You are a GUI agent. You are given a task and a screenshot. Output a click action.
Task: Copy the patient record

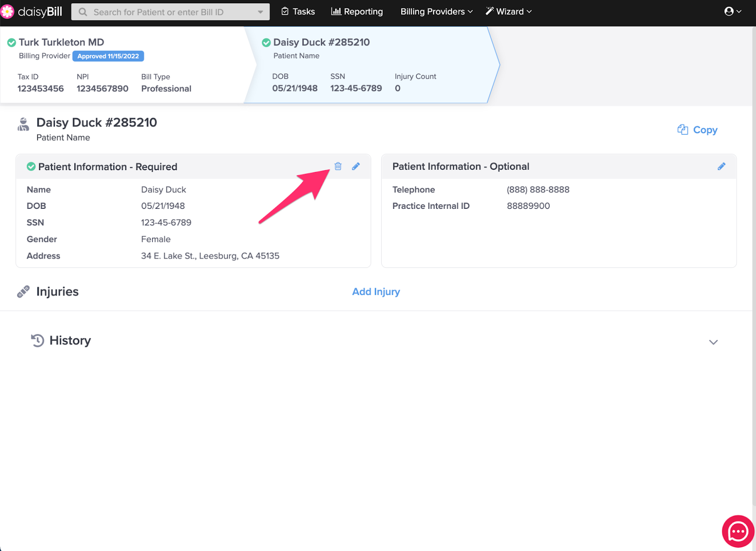[697, 130]
